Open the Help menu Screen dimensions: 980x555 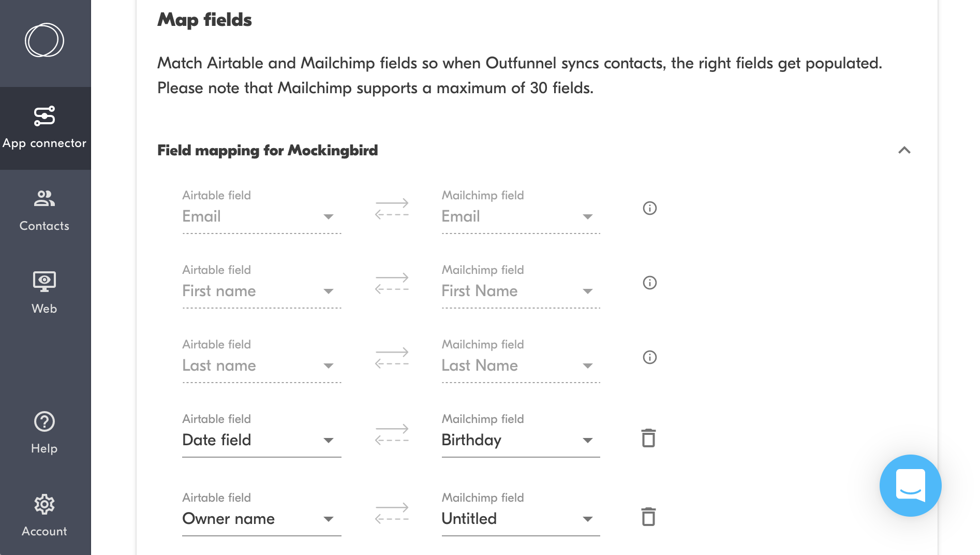pos(44,433)
